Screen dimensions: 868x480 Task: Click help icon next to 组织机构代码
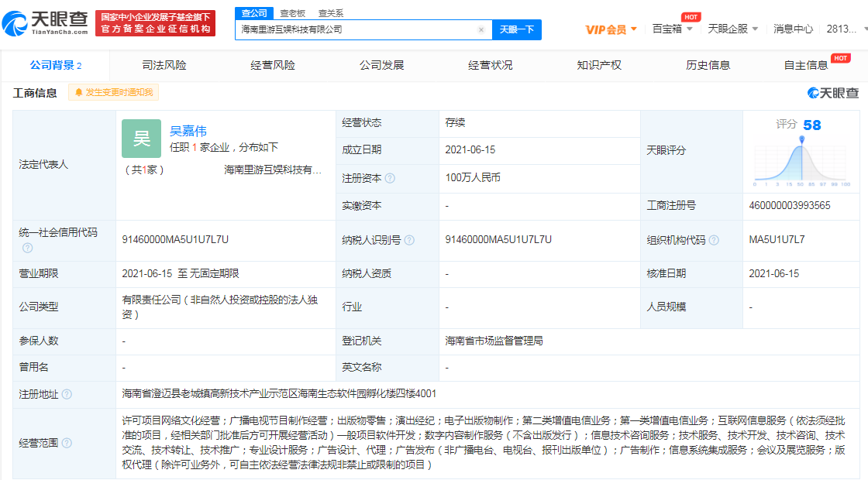pyautogui.click(x=714, y=240)
